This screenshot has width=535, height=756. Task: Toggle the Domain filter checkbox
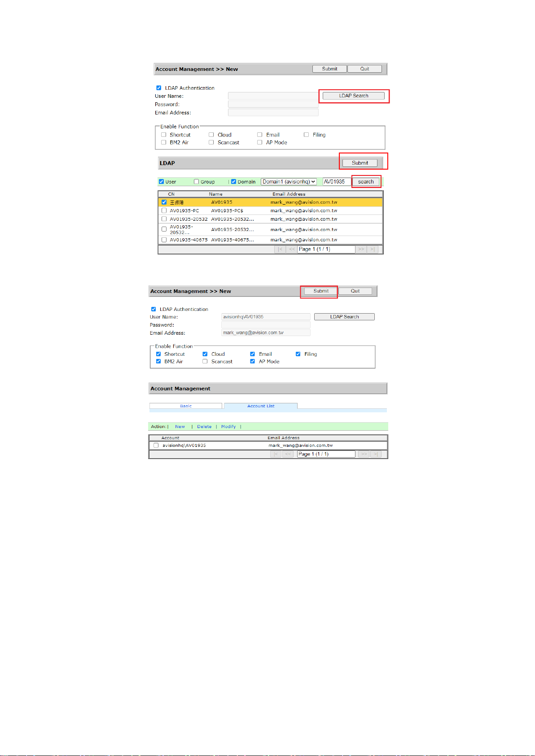[x=233, y=182]
